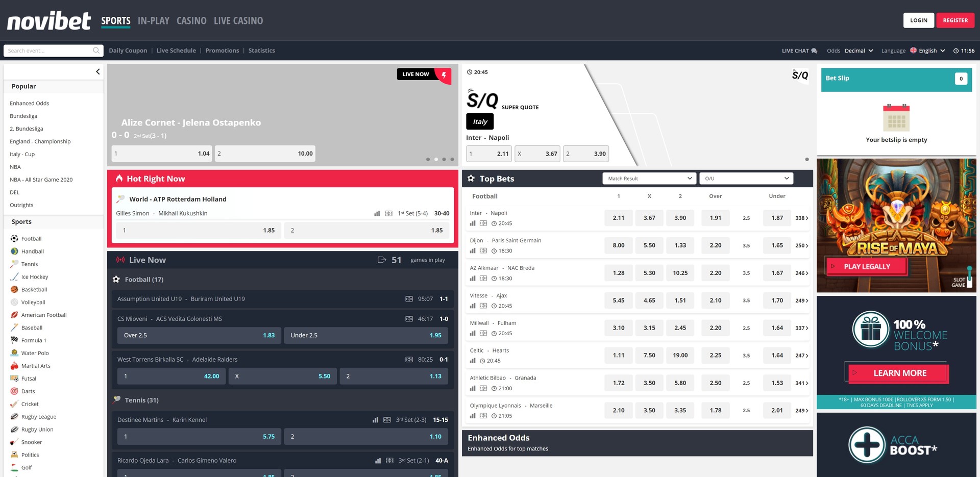Open the Bet Slip counter badge
Screen dimensions: 980x477
pyautogui.click(x=961, y=79)
